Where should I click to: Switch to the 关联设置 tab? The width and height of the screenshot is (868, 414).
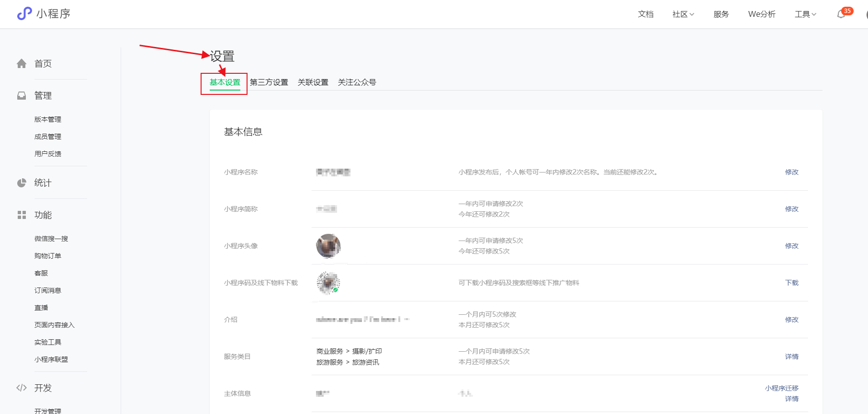point(313,82)
